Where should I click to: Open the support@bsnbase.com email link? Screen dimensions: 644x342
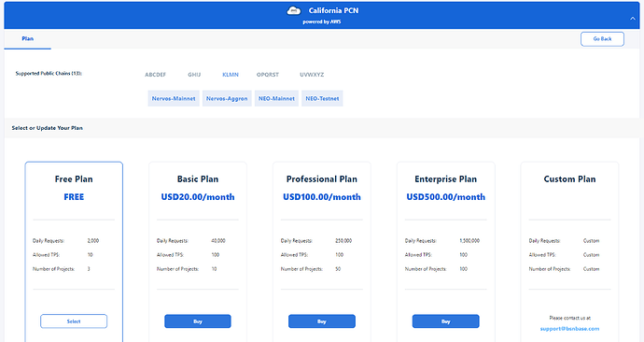pos(569,329)
